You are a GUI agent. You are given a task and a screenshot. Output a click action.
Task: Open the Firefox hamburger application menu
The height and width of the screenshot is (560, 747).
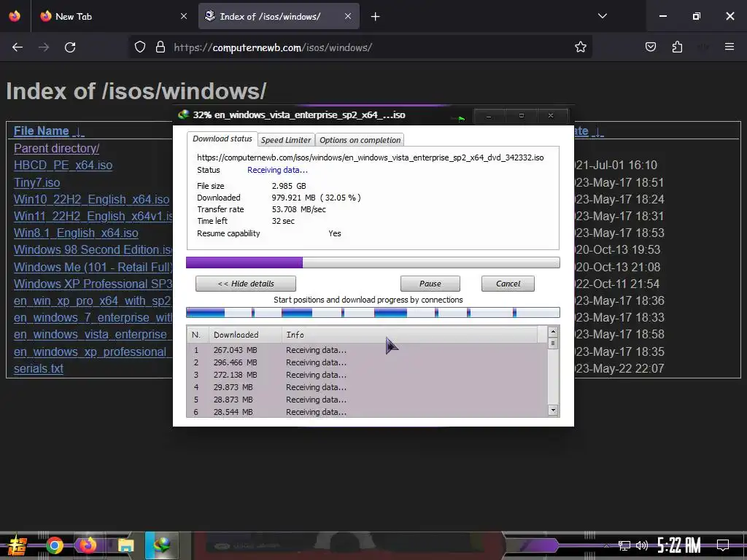coord(729,47)
